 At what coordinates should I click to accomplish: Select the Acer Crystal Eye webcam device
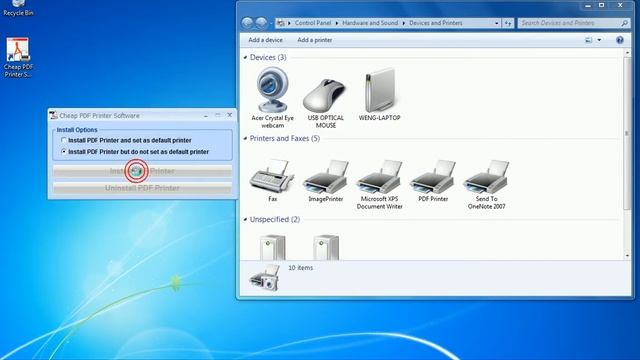click(x=272, y=98)
